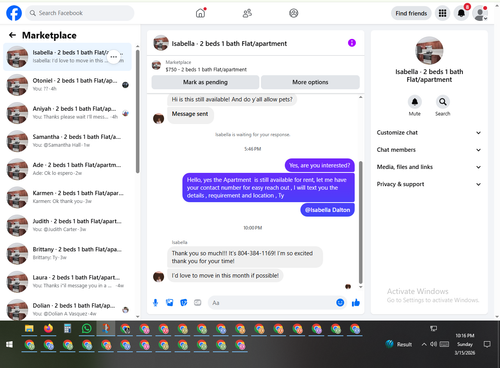Open the Groups icon in top navigation
The image size is (500, 368).
(x=294, y=13)
